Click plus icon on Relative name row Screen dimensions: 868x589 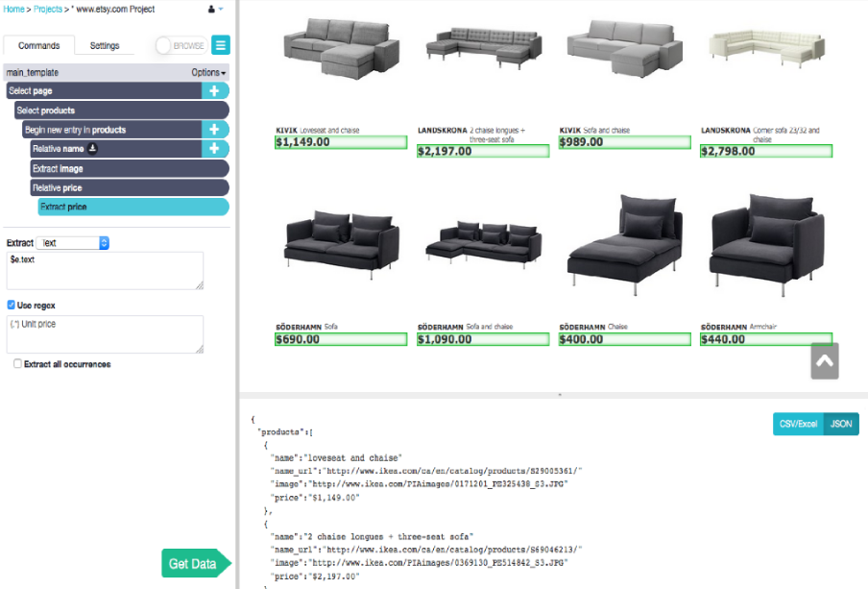[215, 149]
